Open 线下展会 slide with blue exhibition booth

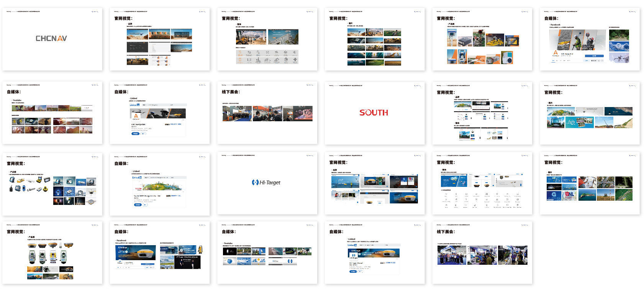pyautogui.click(x=482, y=253)
